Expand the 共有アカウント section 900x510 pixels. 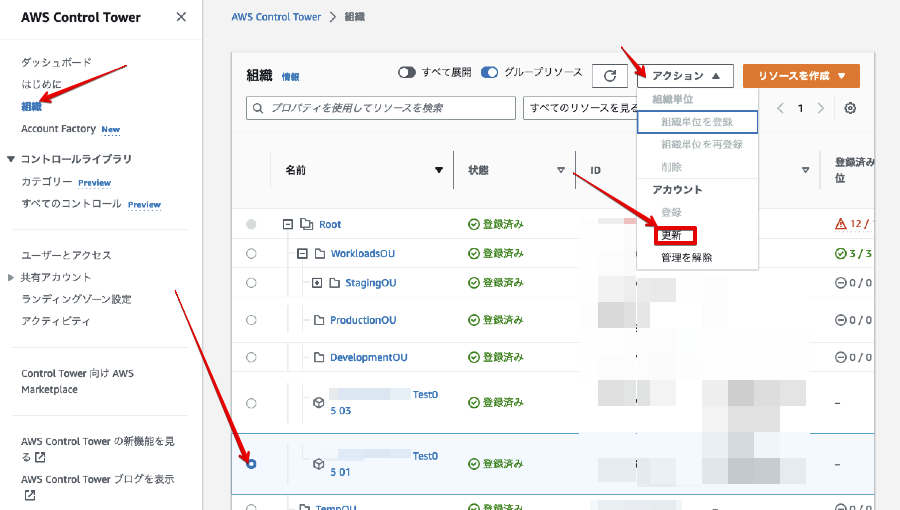(10, 277)
